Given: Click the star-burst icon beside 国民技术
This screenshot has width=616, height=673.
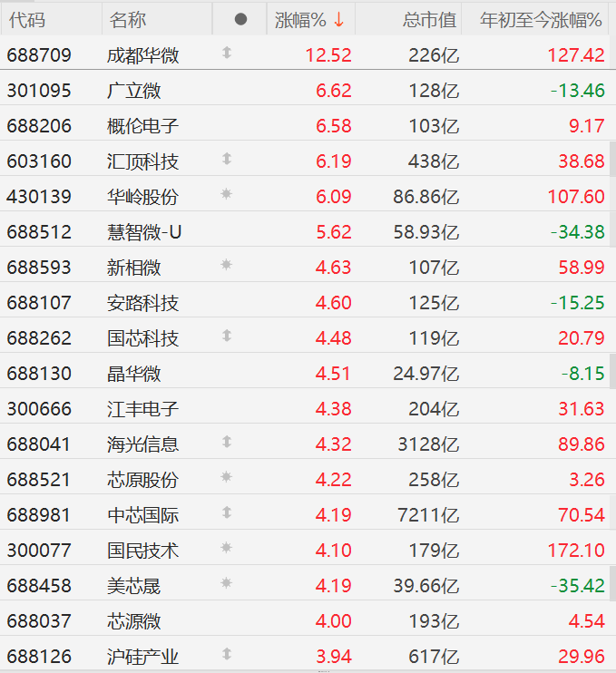Looking at the screenshot, I should 227,548.
